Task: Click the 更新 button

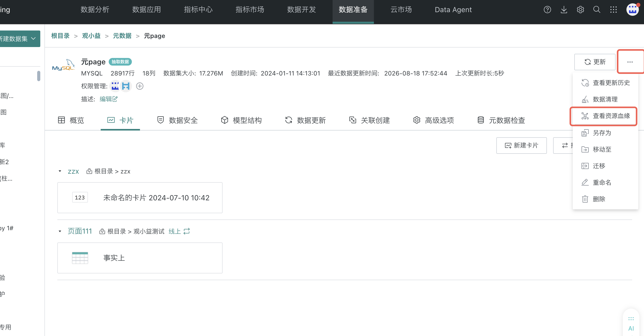Action: click(595, 62)
